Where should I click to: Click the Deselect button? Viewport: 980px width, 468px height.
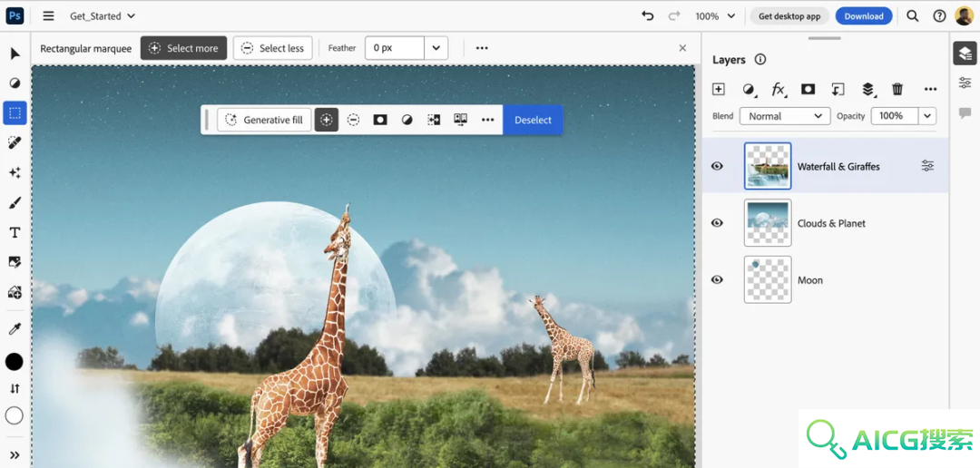coord(534,120)
